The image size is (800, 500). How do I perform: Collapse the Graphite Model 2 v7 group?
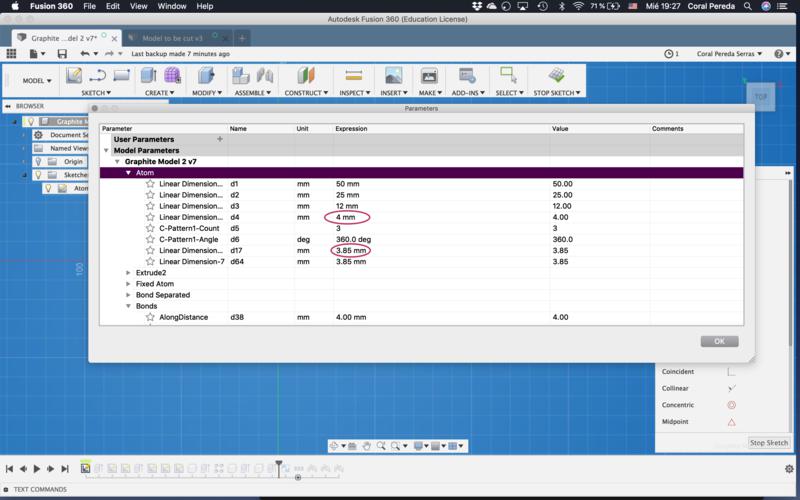tap(117, 162)
